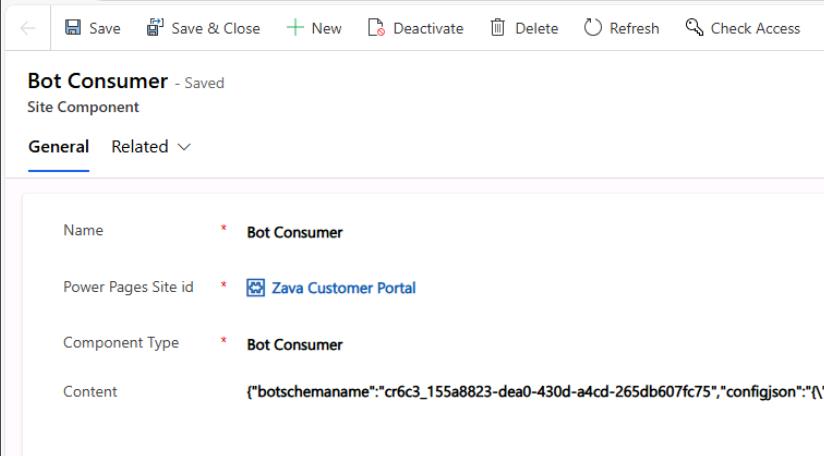Open the Zava Customer Portal link

click(343, 288)
